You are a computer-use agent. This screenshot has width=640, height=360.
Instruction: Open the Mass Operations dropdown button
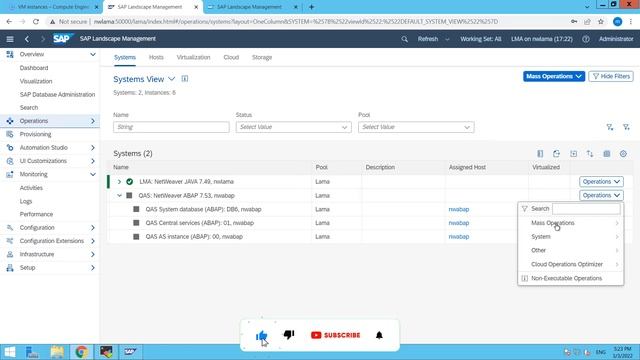pos(554,76)
